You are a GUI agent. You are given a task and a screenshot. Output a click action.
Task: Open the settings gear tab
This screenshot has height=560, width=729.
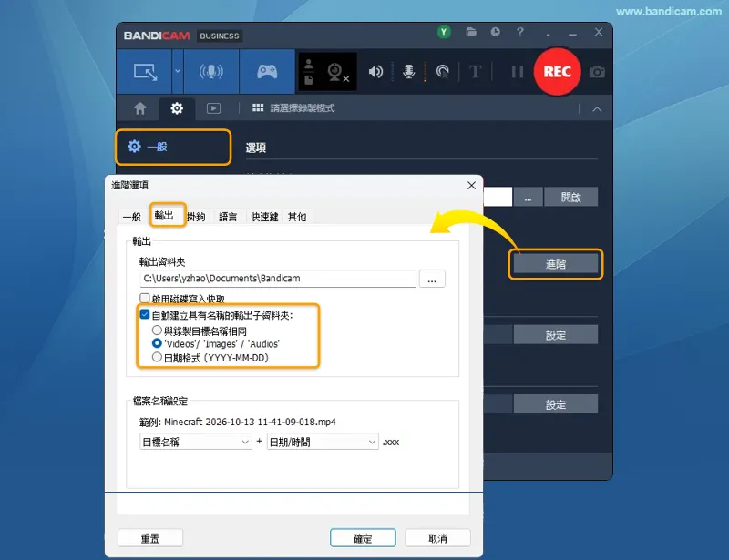[x=177, y=108]
